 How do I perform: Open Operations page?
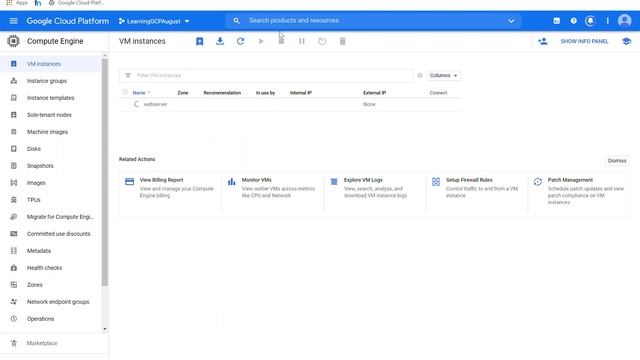pyautogui.click(x=51, y=319)
